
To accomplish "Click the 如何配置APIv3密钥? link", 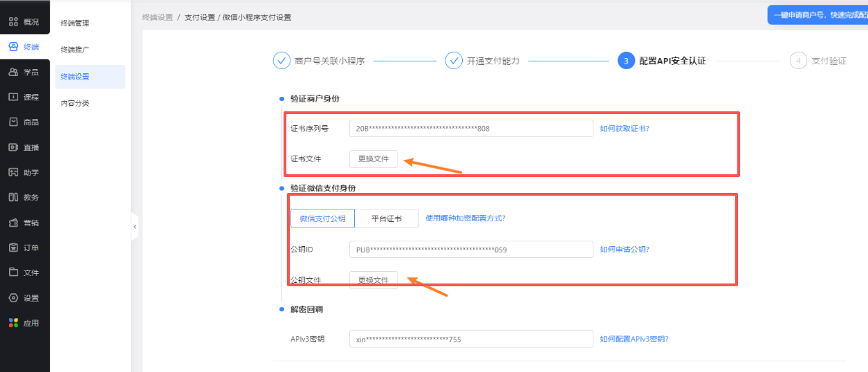I will click(634, 339).
